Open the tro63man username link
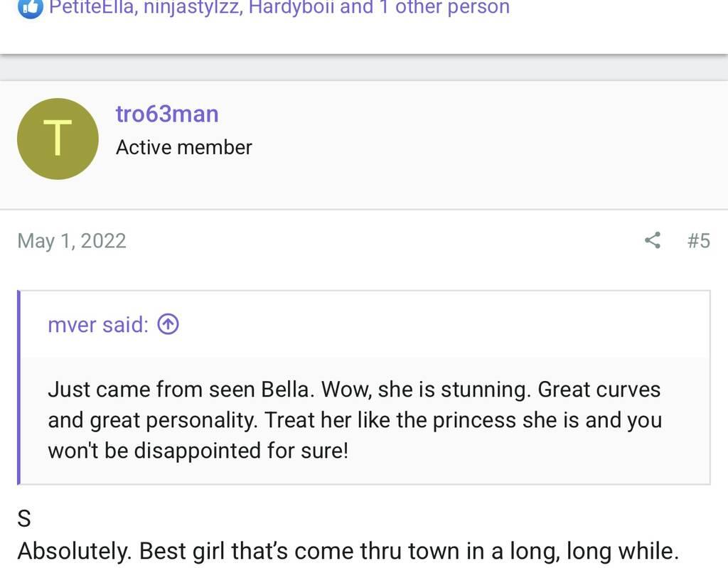Image resolution: width=728 pixels, height=568 pixels. (167, 114)
